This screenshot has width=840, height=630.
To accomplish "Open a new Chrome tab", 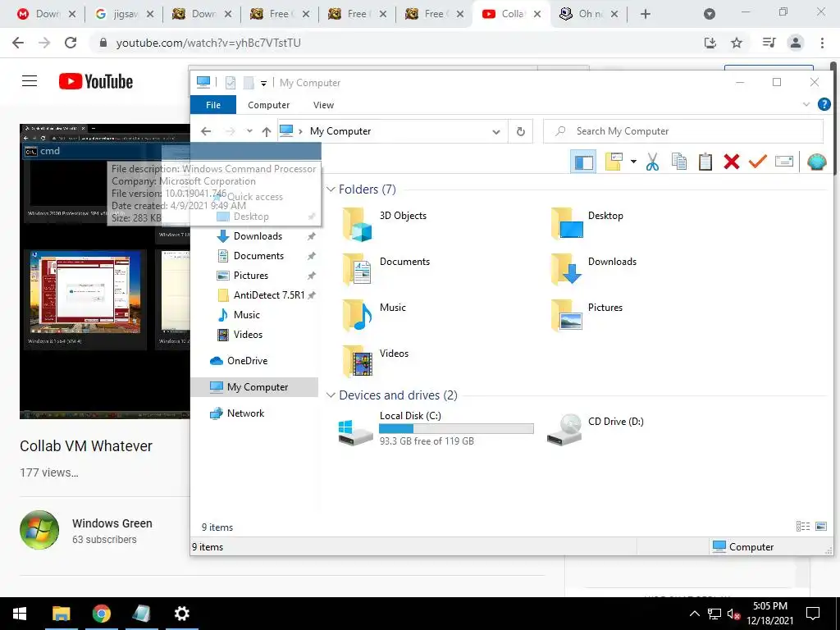I will tap(645, 15).
